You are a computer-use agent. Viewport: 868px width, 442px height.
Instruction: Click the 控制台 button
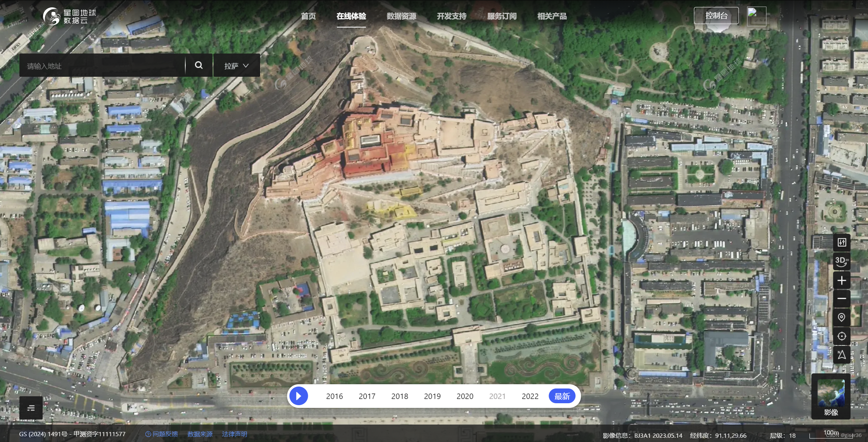click(x=716, y=16)
